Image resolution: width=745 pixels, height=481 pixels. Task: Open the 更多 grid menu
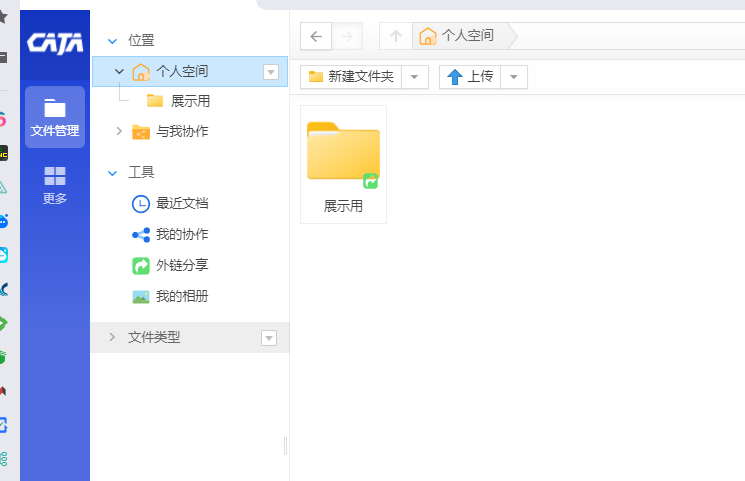(x=55, y=185)
